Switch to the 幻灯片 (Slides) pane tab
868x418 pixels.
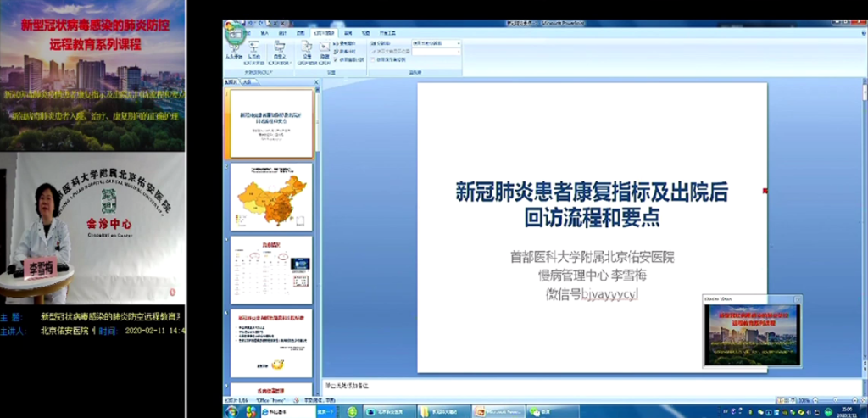[231, 82]
